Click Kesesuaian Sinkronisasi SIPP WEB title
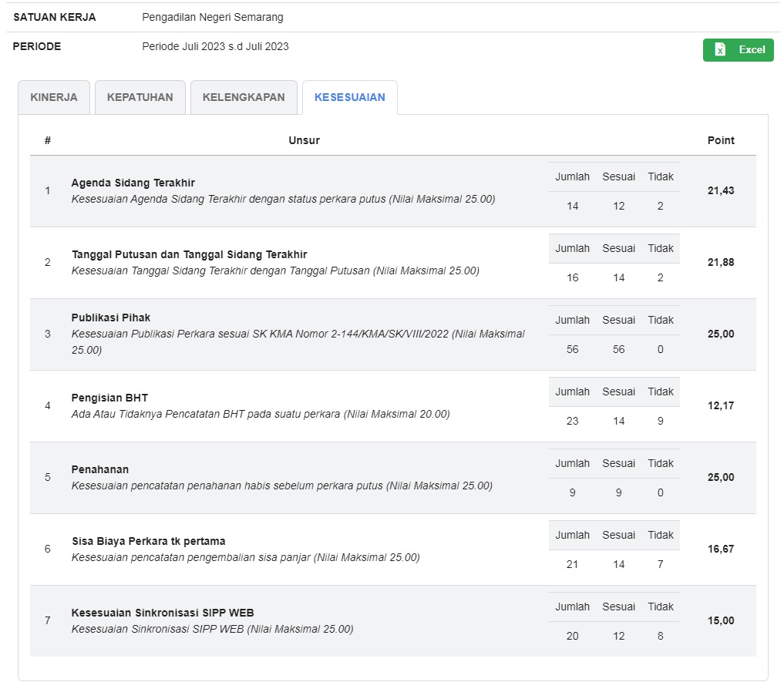Screen dimensions: 784x699 tap(163, 613)
